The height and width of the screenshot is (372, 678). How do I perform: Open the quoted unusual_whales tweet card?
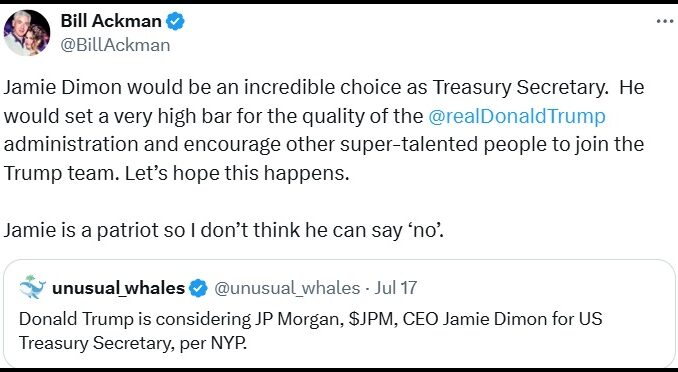(339, 313)
